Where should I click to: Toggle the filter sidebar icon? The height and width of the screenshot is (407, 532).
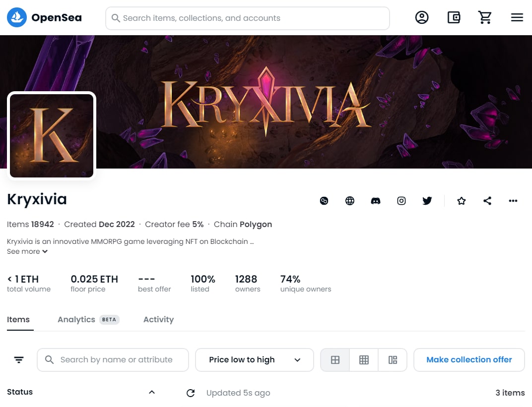[19, 360]
